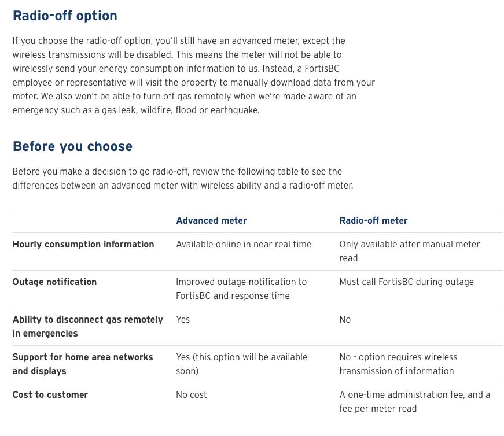Click "Yes (this option will be available soon)" cell

point(241,364)
